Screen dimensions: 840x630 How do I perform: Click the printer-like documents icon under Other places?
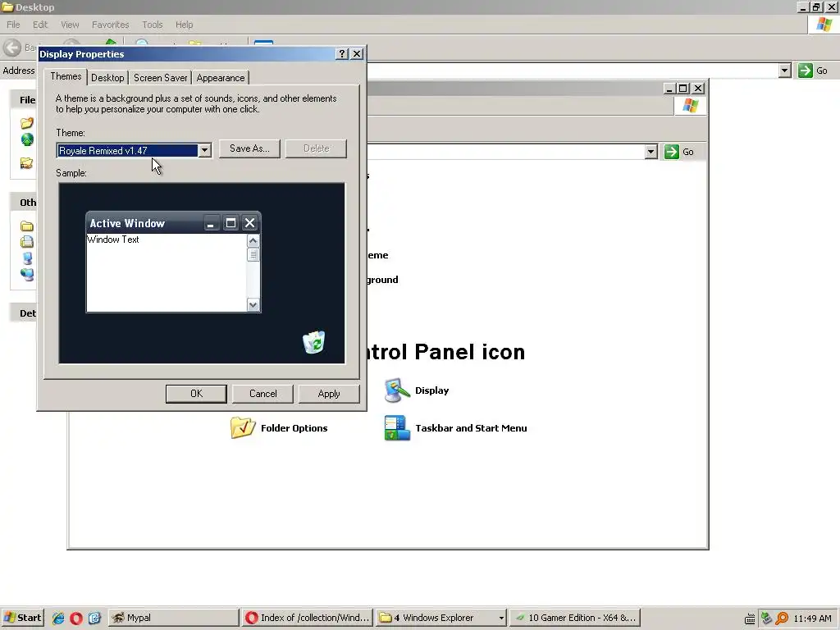[x=27, y=242]
